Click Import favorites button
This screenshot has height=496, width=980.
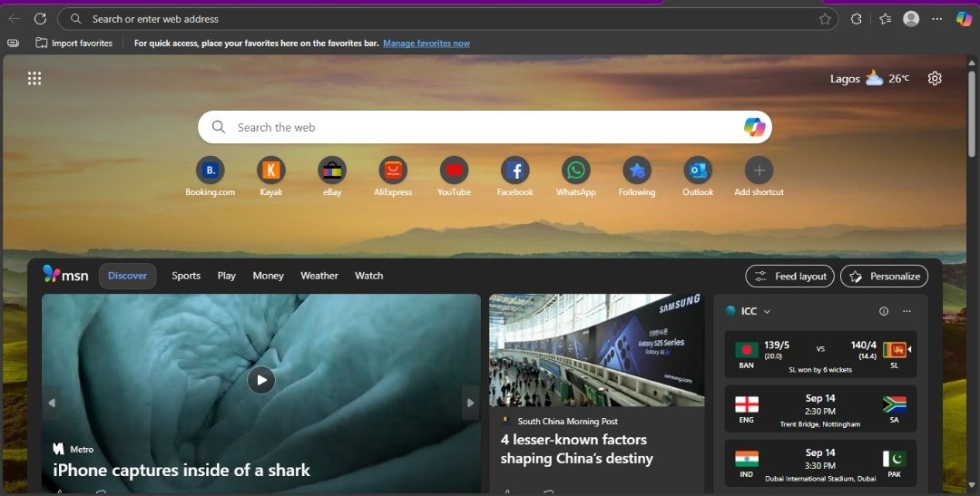73,44
